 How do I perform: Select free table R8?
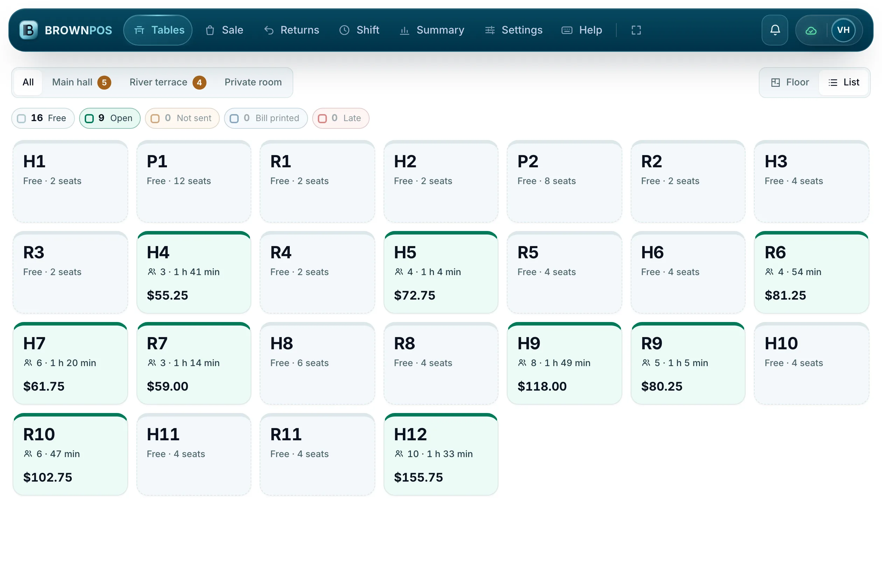[441, 363]
